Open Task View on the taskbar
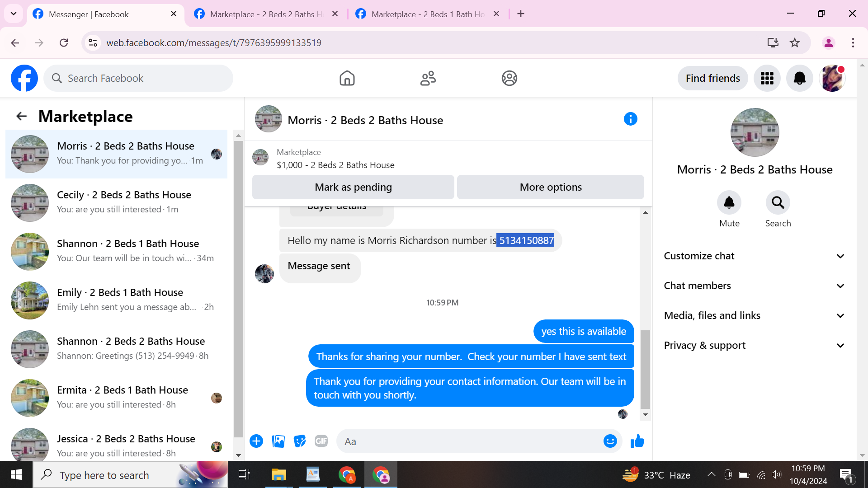The width and height of the screenshot is (868, 488). click(244, 474)
